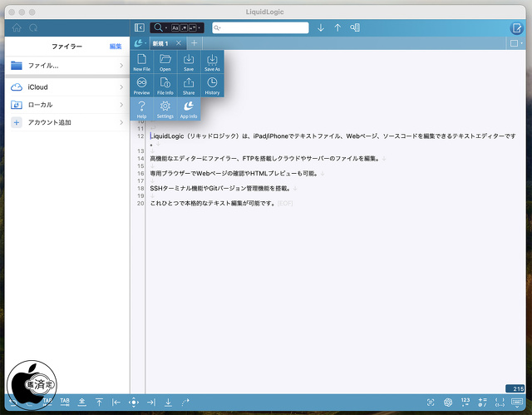Click the compose edit icon at top right
Viewport: 532px width, 415px height.
pos(517,27)
